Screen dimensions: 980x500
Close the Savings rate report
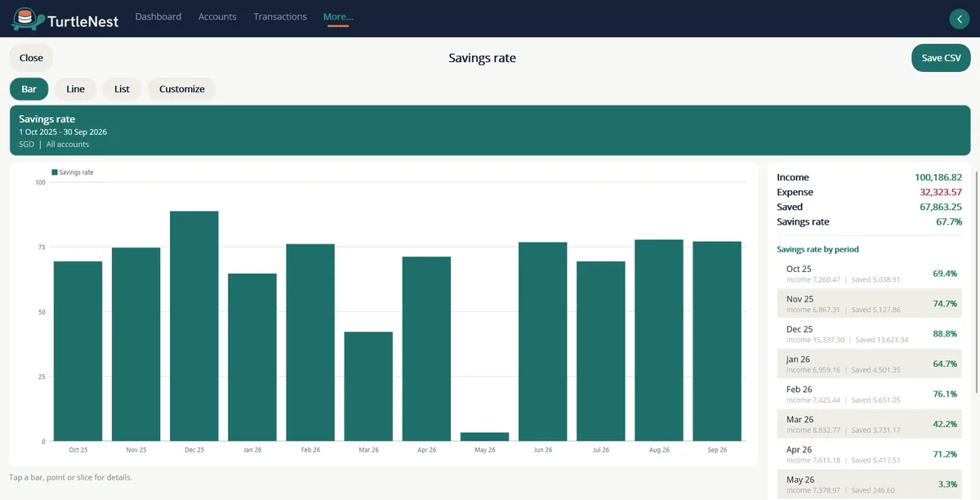click(31, 58)
